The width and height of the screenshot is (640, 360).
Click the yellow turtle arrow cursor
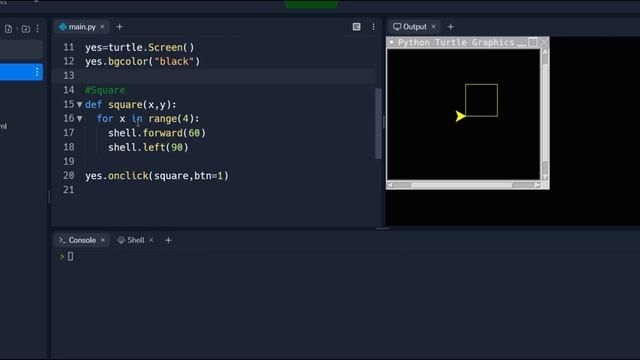pos(460,116)
